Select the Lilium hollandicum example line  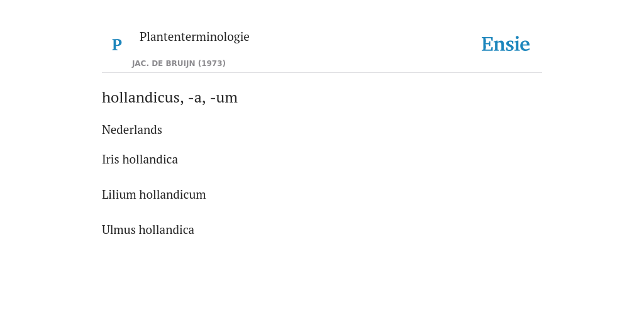point(153,195)
